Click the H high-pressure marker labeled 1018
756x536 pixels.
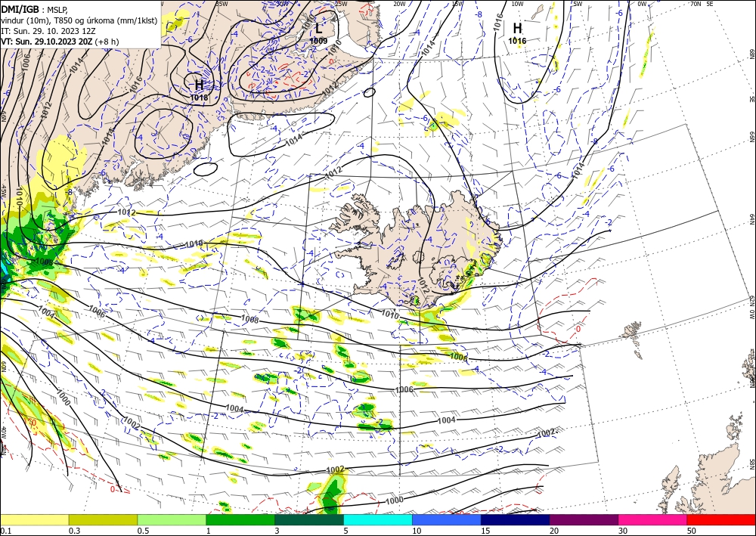199,85
